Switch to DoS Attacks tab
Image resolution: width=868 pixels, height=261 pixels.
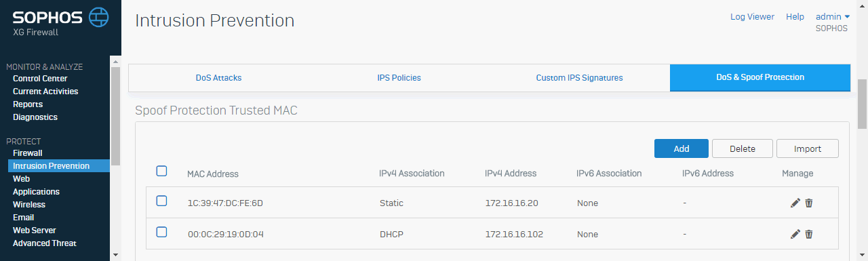[218, 78]
